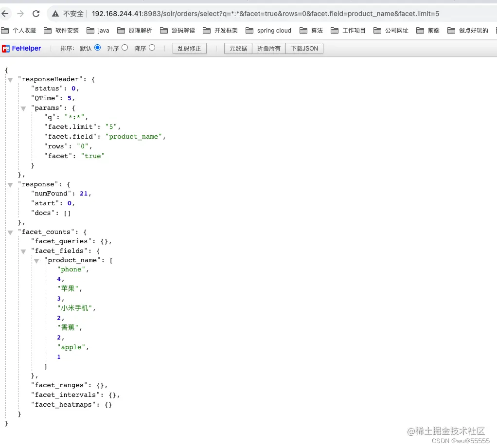
Task: Open the 公司网址 bookmark folder
Action: pos(391,31)
